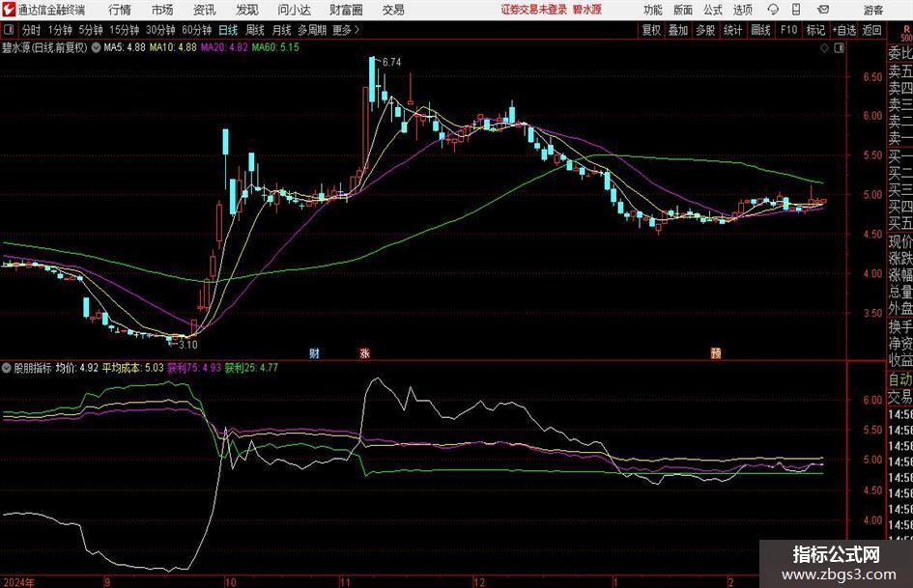This screenshot has width=913, height=588.
Task: Open the 问小达 menu
Action: [294, 10]
